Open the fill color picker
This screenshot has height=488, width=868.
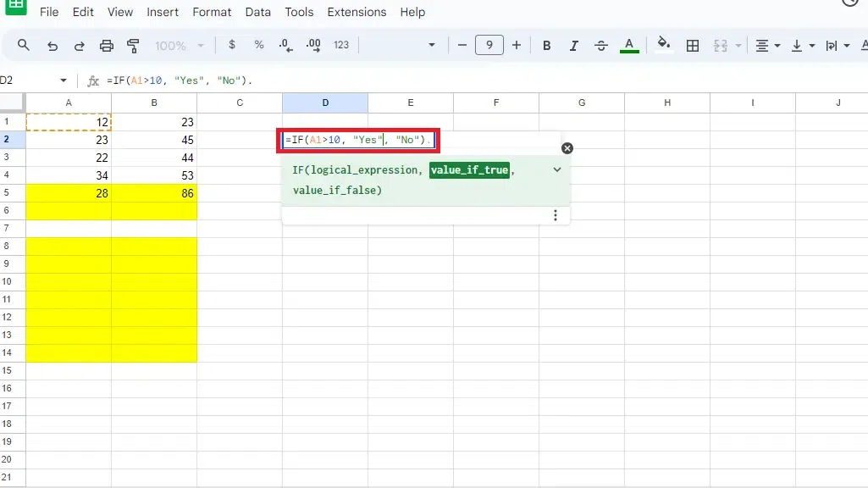(x=663, y=44)
